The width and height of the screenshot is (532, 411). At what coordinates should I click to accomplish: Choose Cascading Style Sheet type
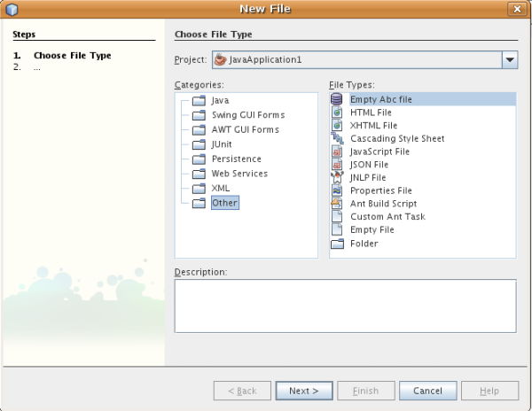point(397,138)
